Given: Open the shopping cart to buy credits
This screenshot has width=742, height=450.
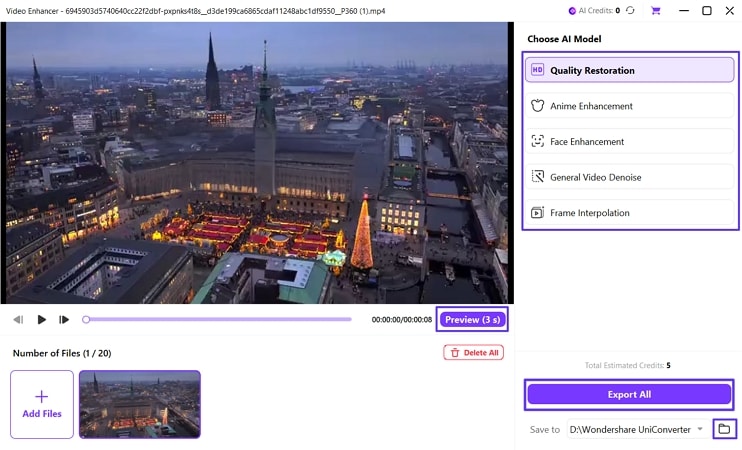Looking at the screenshot, I should [x=655, y=10].
